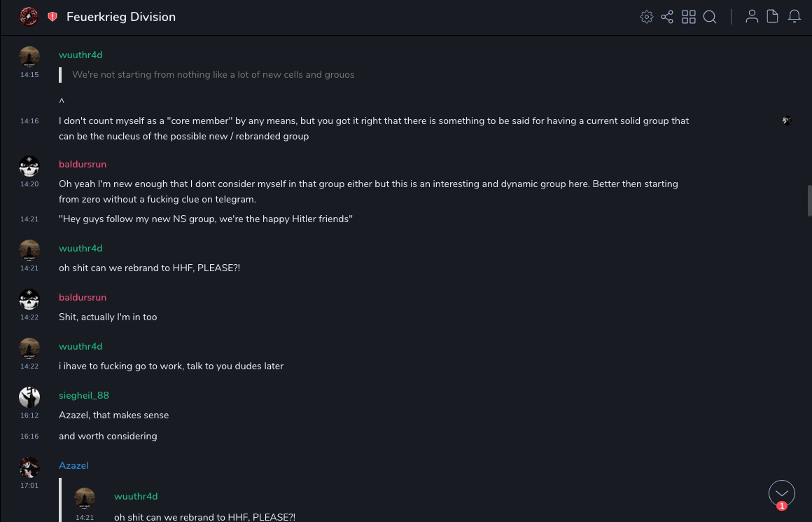Screen dimensions: 812x522
Task: Click the Azazel username link
Action: tap(73, 465)
